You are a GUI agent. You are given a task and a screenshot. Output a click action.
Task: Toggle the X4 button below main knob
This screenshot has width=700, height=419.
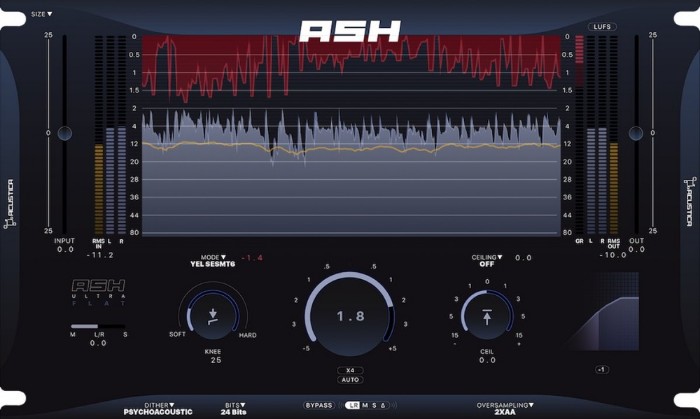click(x=350, y=370)
